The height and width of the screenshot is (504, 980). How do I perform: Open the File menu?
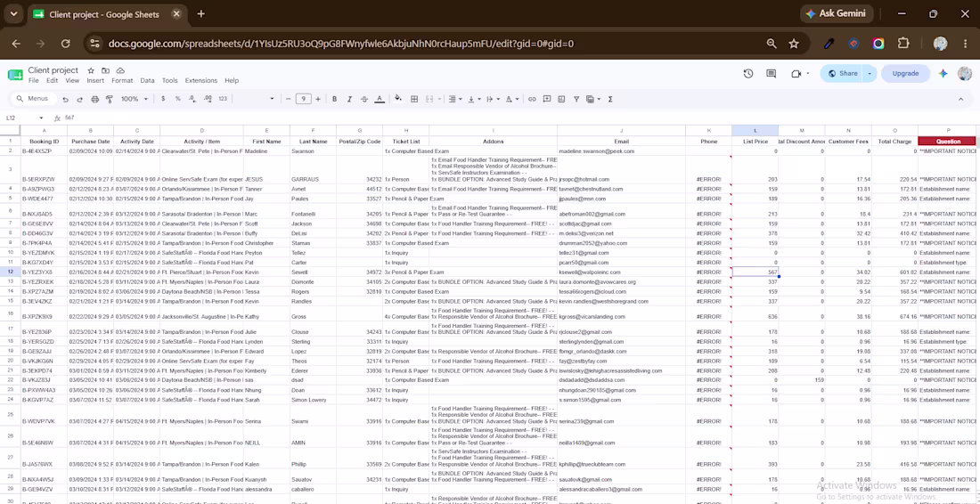[33, 80]
